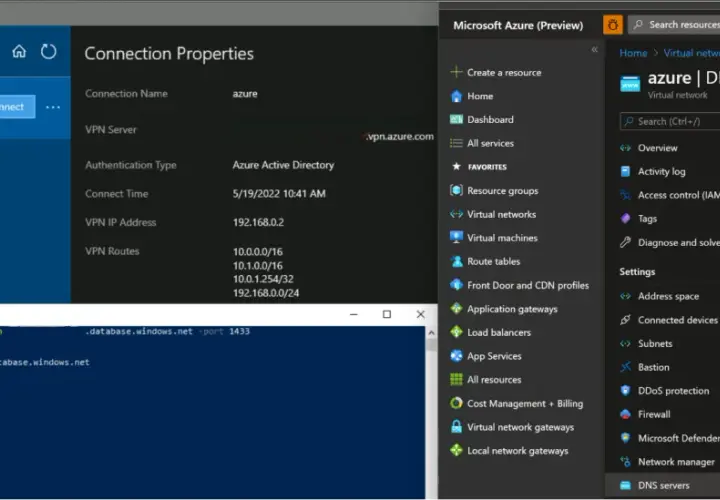Click the connect time 5/19/2022 10:41 AM

pyautogui.click(x=279, y=194)
